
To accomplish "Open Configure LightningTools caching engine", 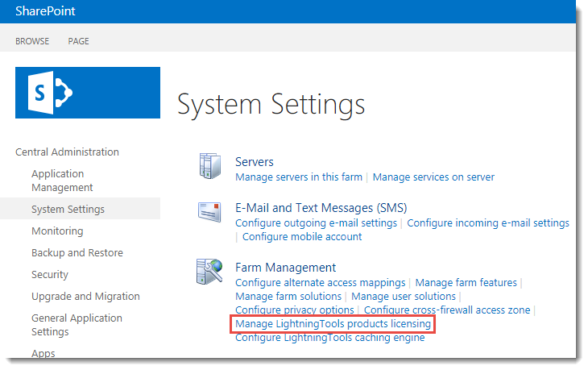I will point(330,337).
